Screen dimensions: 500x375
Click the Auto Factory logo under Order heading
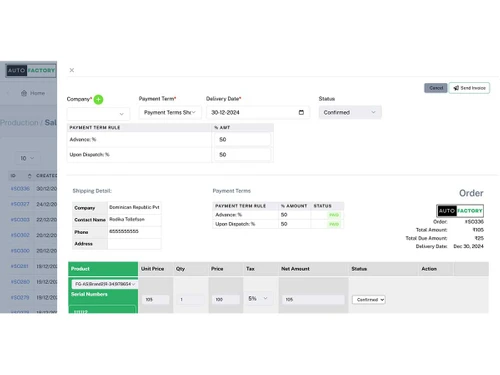click(x=460, y=211)
